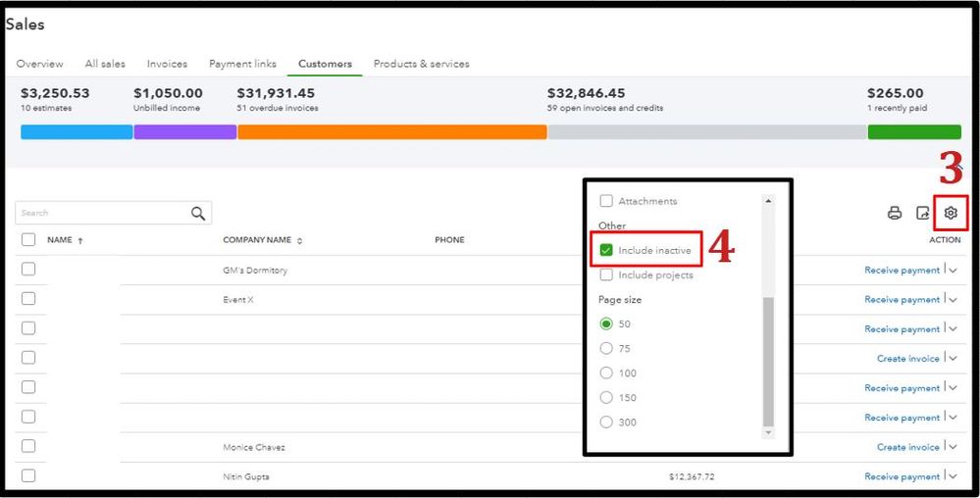
Task: Check the Event X row checkbox
Action: click(x=28, y=299)
